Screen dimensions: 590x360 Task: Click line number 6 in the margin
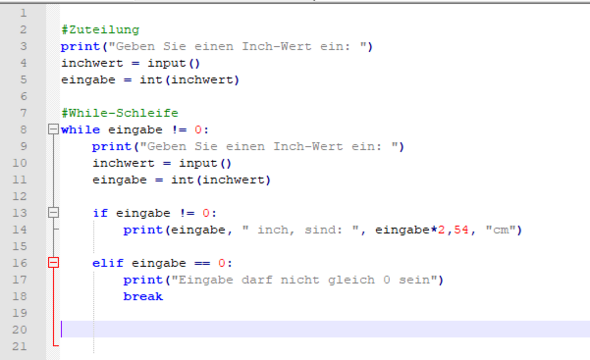click(23, 96)
